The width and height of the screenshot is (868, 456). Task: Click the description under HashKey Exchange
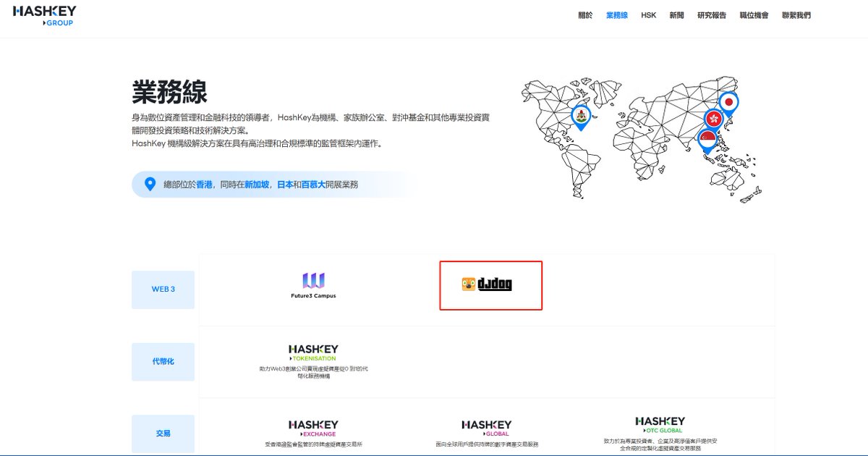tap(313, 444)
